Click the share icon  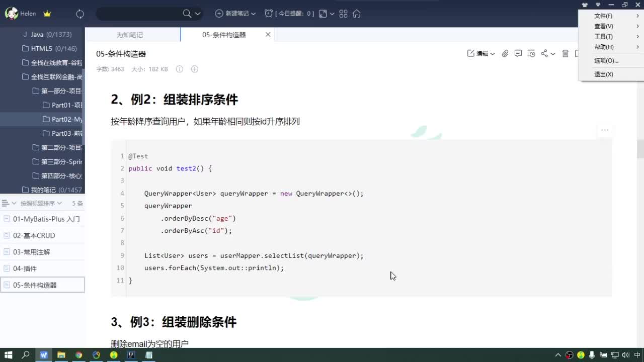tap(544, 54)
